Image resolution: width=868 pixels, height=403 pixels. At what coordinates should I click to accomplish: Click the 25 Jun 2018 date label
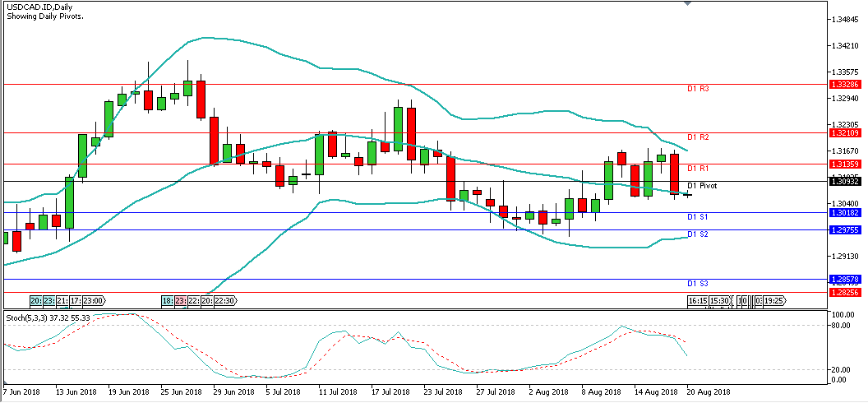click(179, 392)
